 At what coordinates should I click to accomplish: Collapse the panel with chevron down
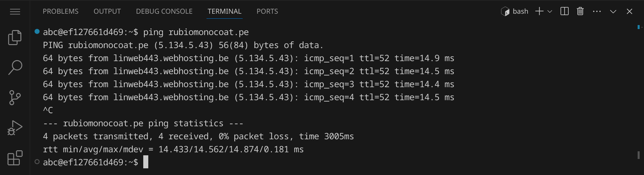click(x=613, y=11)
